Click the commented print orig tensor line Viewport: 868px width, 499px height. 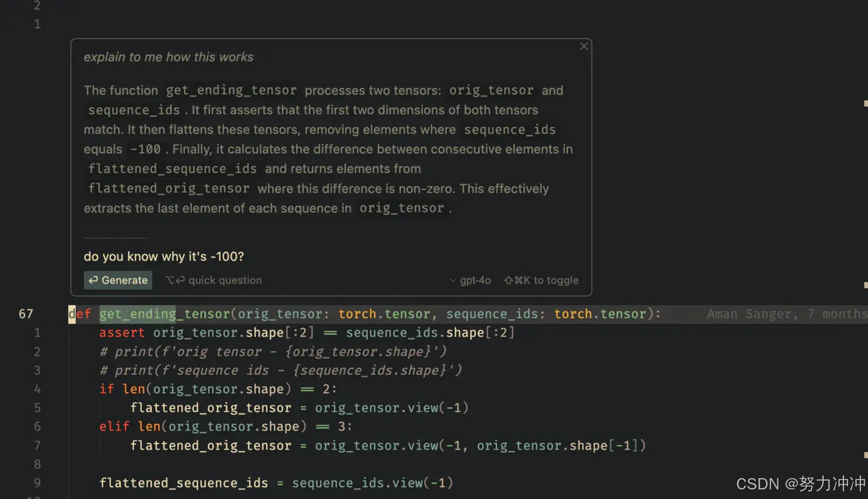(x=273, y=351)
